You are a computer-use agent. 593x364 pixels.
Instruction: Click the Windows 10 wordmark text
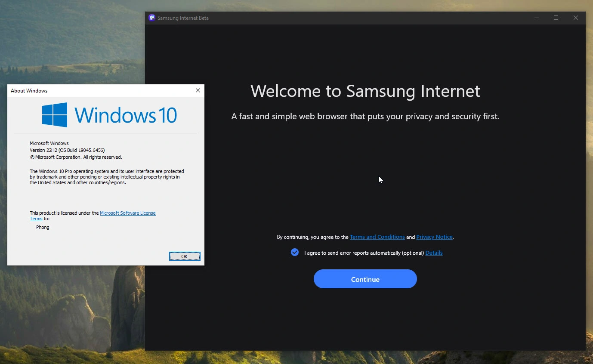point(126,115)
